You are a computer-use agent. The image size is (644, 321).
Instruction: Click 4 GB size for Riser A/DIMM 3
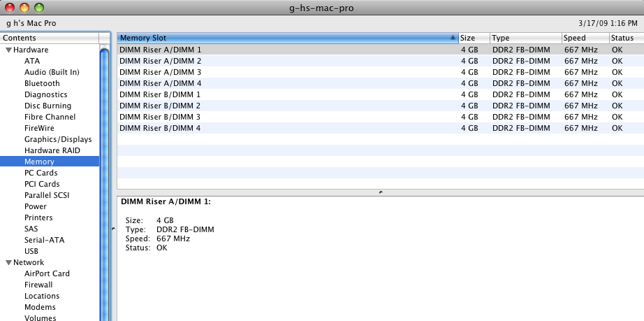[469, 72]
